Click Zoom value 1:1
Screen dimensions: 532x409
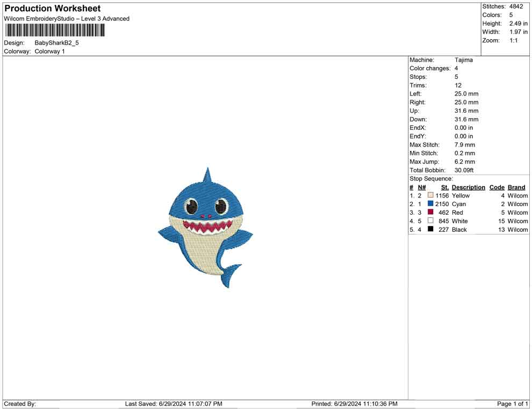513,40
